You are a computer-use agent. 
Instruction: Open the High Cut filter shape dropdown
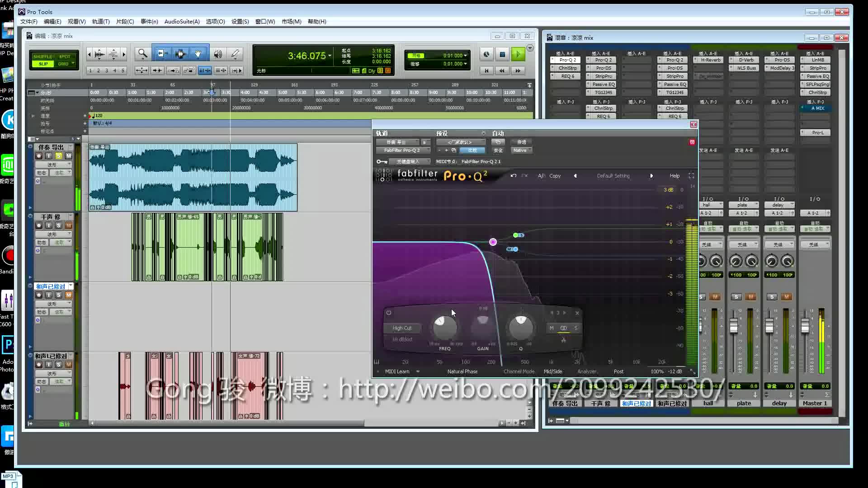(x=402, y=328)
